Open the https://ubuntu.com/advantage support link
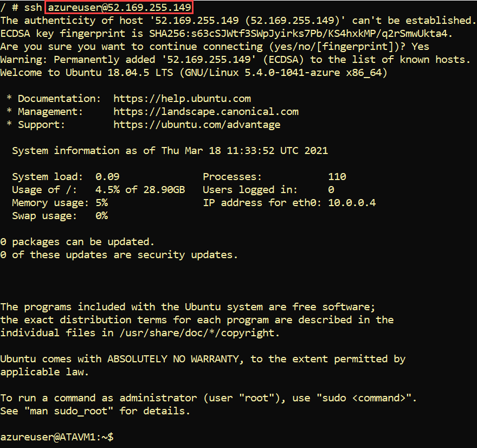The image size is (477, 448). tap(197, 125)
